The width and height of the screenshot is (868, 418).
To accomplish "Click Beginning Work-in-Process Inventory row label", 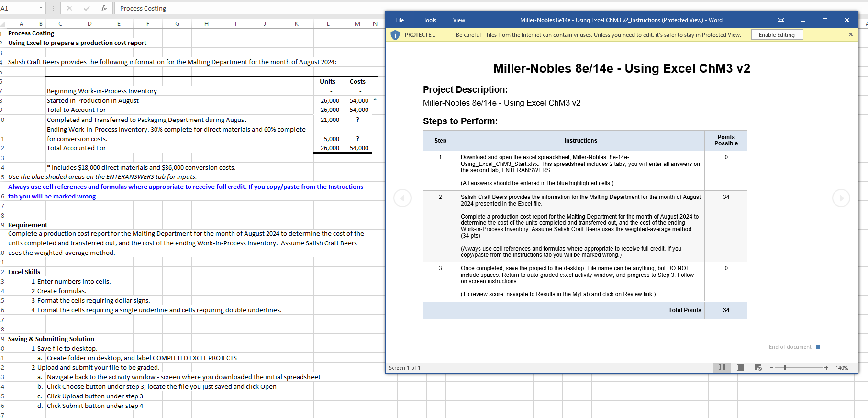I will point(102,91).
